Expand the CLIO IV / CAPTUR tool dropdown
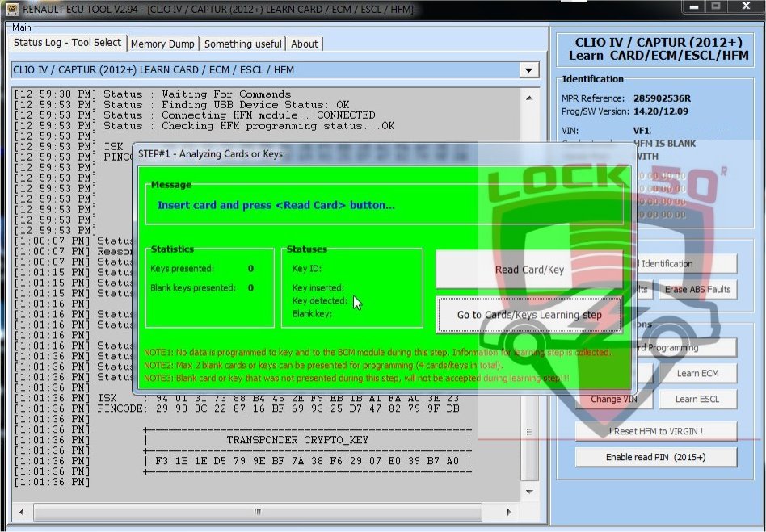766x532 pixels. 529,70
